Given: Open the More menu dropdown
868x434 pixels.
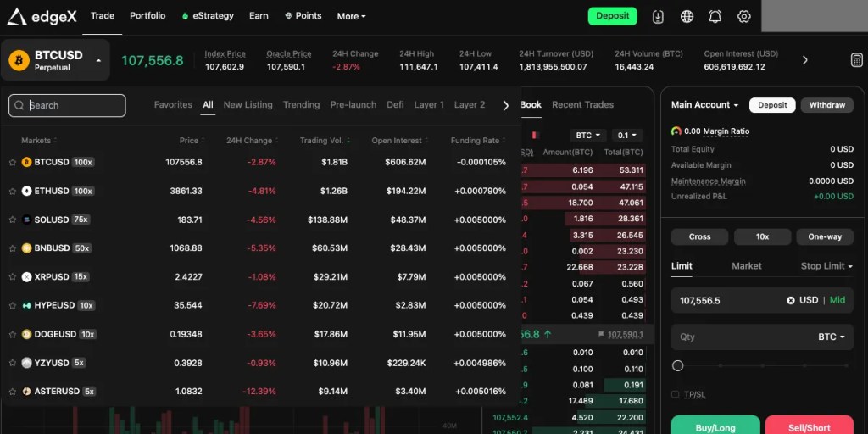Looking at the screenshot, I should coord(352,17).
